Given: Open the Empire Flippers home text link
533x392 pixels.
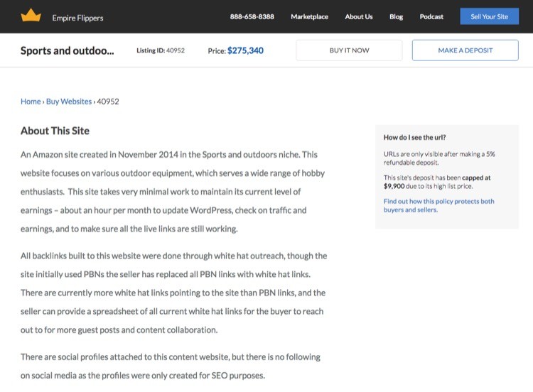Looking at the screenshot, I should [x=77, y=18].
